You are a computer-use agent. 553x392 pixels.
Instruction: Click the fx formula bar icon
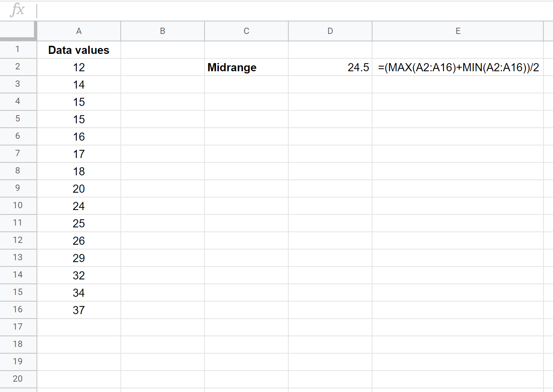pos(17,10)
